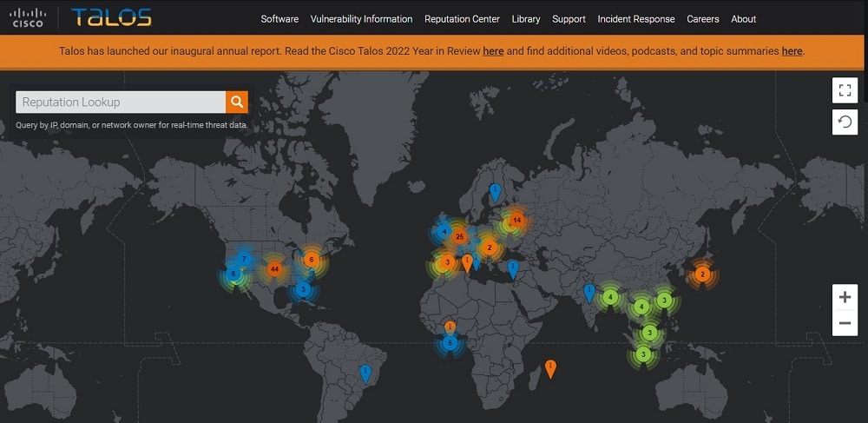Screen dimensions: 868x423
Task: Open the Vulnerability Information menu
Action: tap(361, 19)
